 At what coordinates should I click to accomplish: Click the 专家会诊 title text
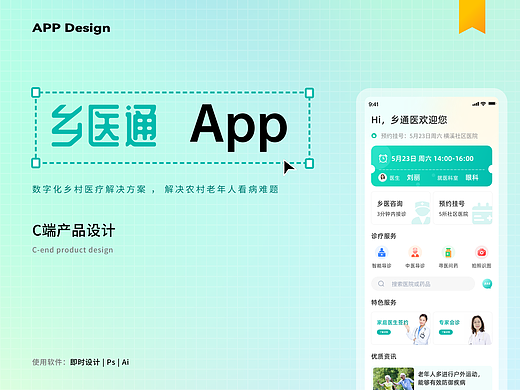pyautogui.click(x=449, y=322)
